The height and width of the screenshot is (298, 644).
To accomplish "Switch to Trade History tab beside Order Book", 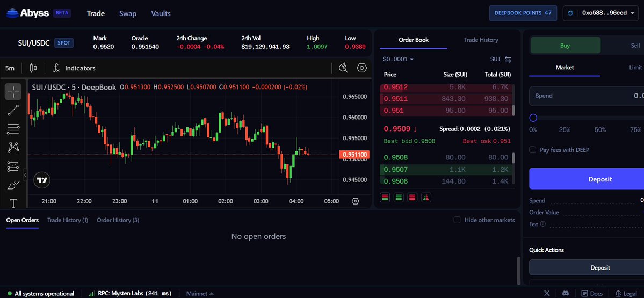I will coord(481,40).
